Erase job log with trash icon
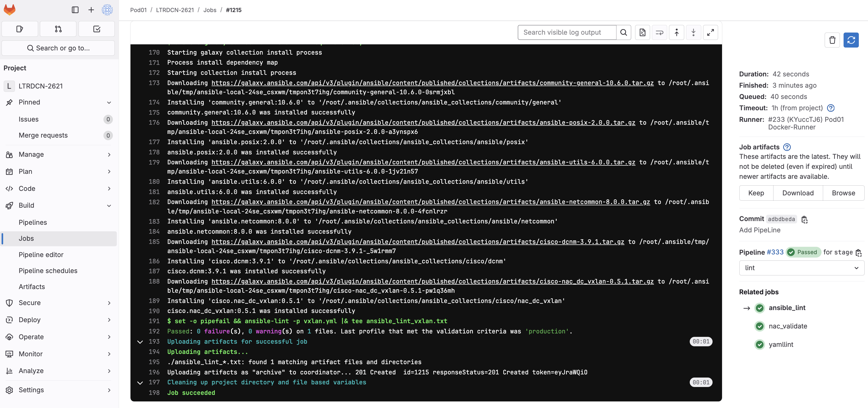 click(x=832, y=40)
